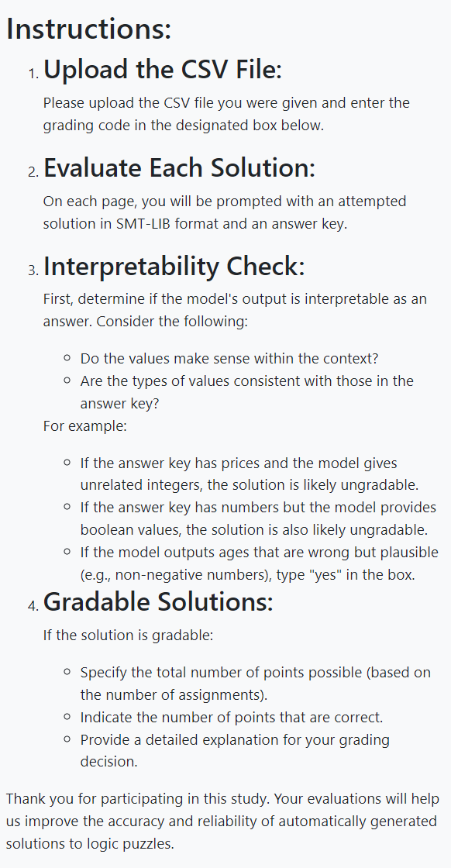Click the 'Indicate the number of points' bullet
Image resolution: width=451 pixels, height=868 pixels.
click(231, 718)
